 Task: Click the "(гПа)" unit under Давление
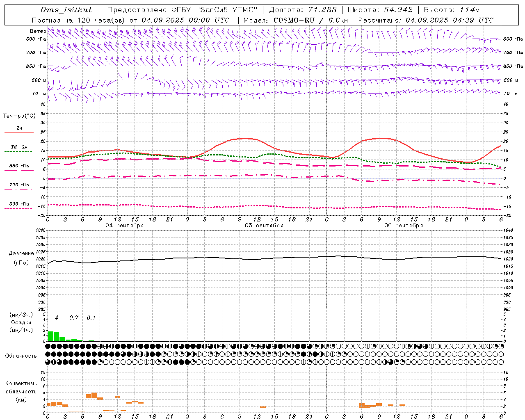click(21, 263)
